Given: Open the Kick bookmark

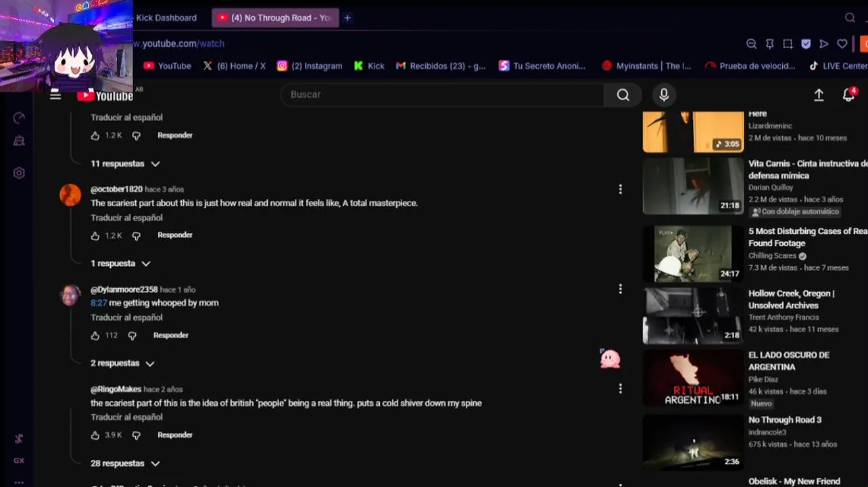Looking at the screenshot, I should [369, 66].
